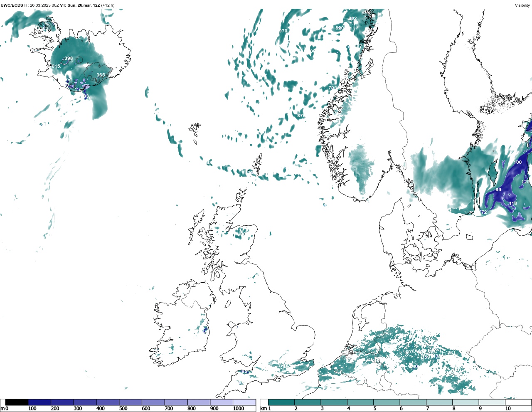The height and width of the screenshot is (412, 532).
Task: Click the '95' value in southwest England
Action: click(244, 372)
